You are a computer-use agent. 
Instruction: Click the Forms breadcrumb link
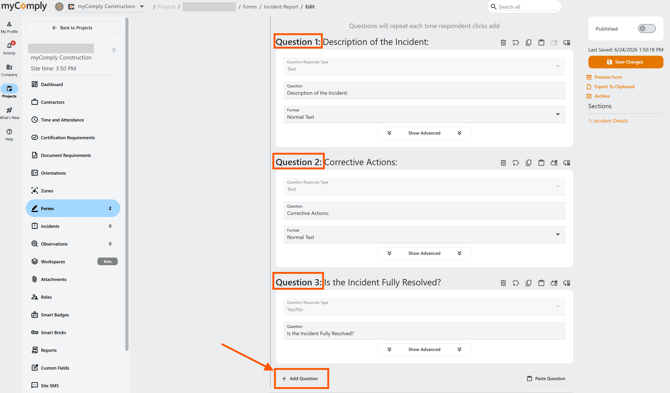pyautogui.click(x=250, y=7)
